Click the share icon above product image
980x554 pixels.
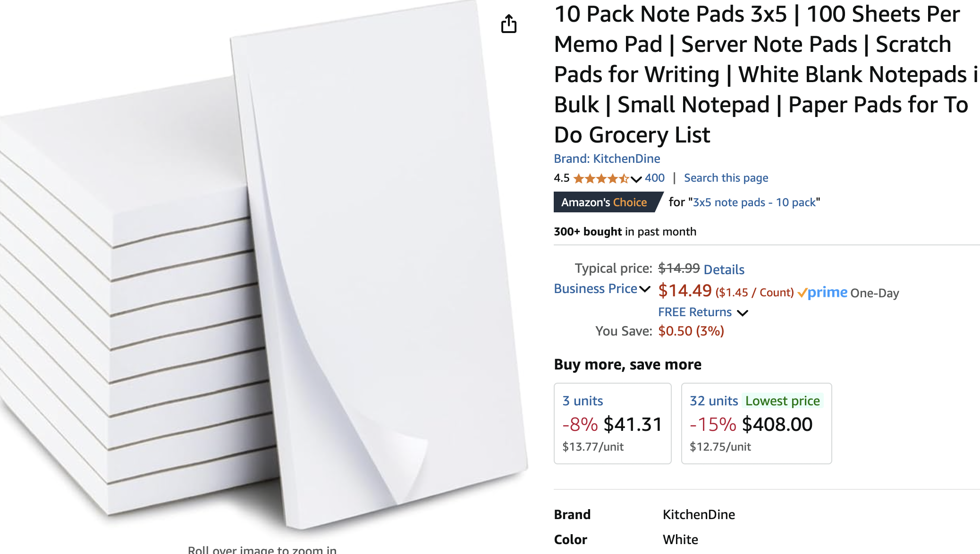(x=509, y=24)
